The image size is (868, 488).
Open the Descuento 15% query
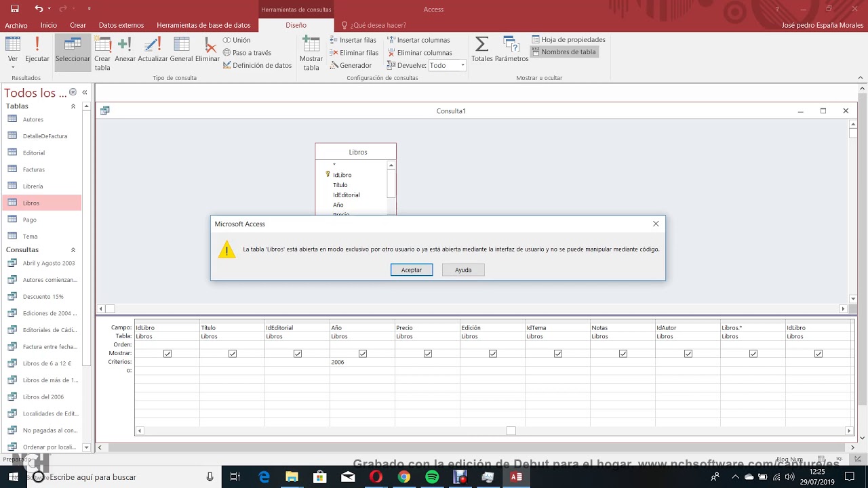pyautogui.click(x=42, y=297)
